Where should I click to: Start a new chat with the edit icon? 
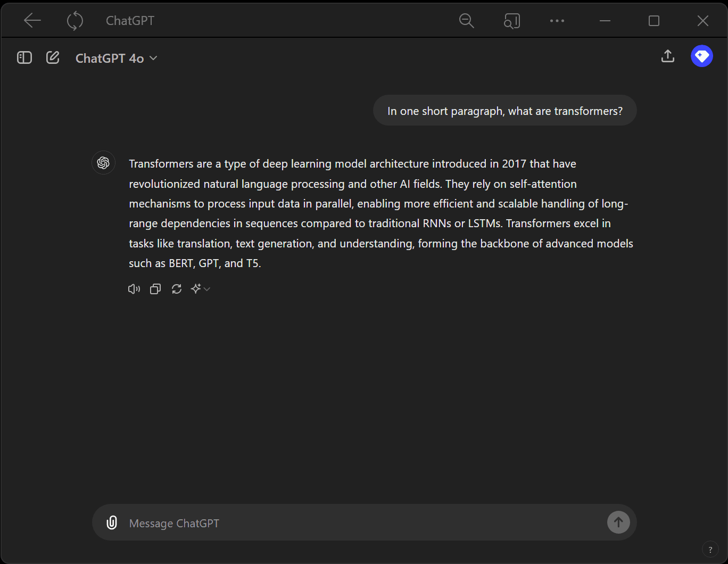pyautogui.click(x=53, y=57)
